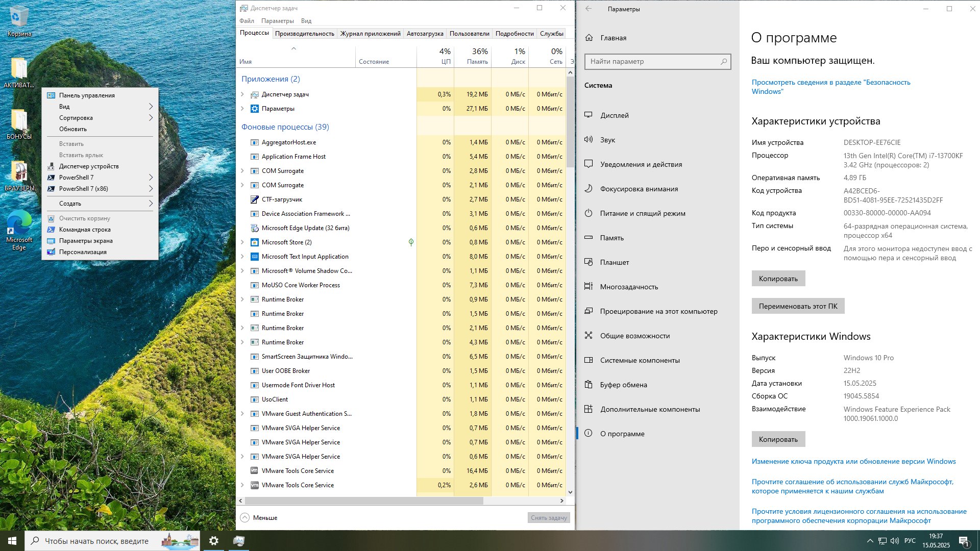Click the Settings gear icon in taskbar

[x=214, y=541]
